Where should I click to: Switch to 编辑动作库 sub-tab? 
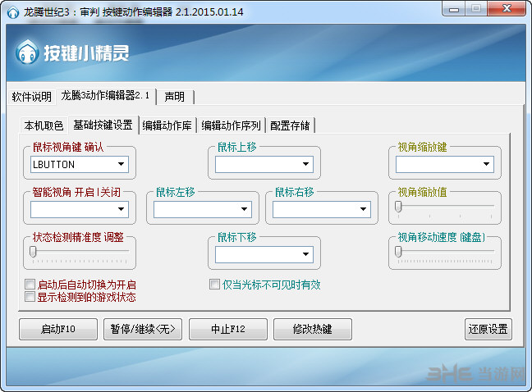pyautogui.click(x=167, y=125)
